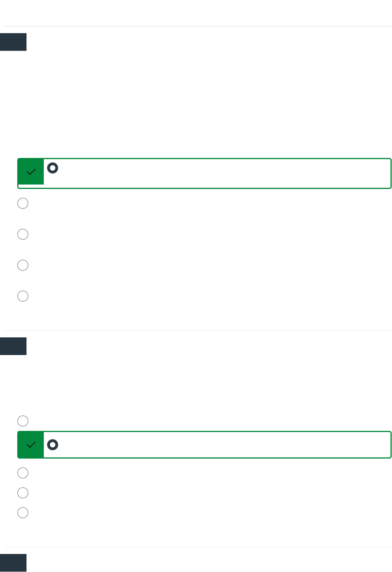
Task: Click inside second question's green-bordered answer box
Action: [x=221, y=445]
